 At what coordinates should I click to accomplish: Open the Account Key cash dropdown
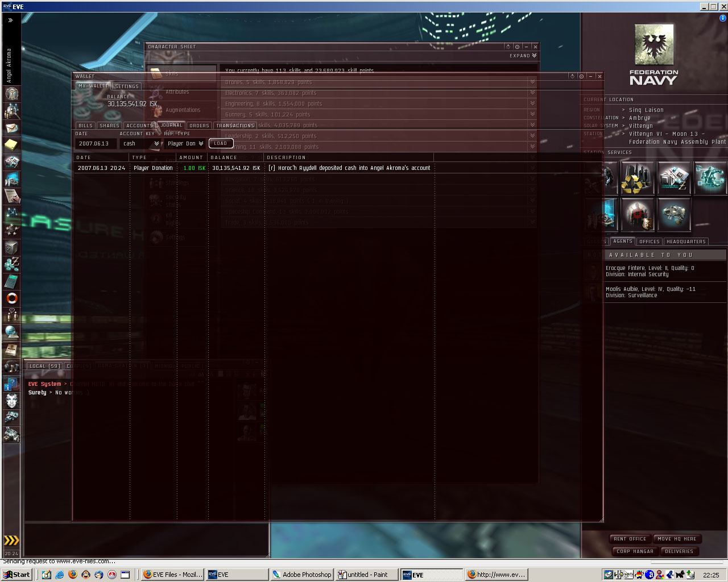(140, 144)
